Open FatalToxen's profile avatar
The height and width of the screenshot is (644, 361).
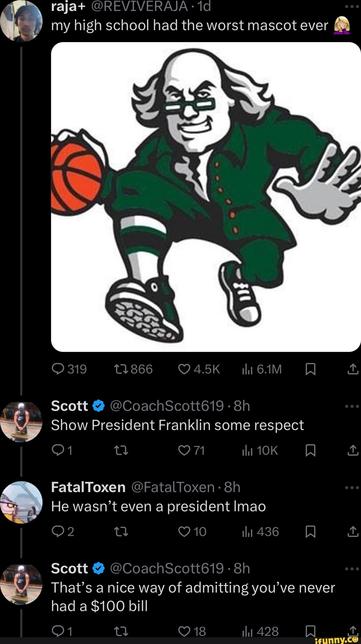coord(21,502)
